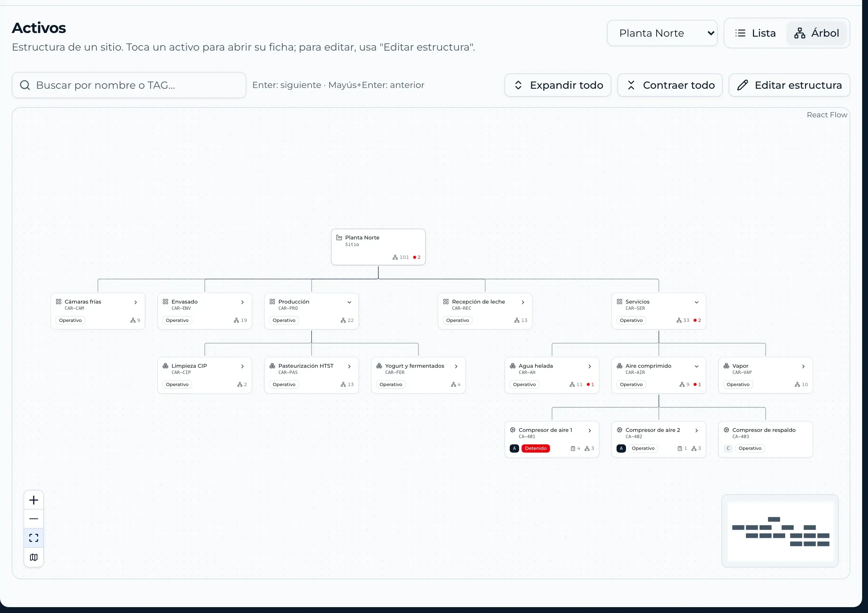Click the fit view control icon
This screenshot has width=868, height=613.
pos(34,538)
